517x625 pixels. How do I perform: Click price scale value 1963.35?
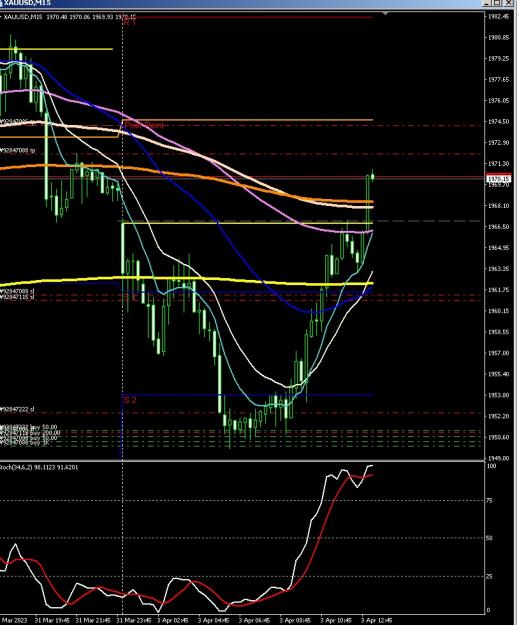(498, 269)
